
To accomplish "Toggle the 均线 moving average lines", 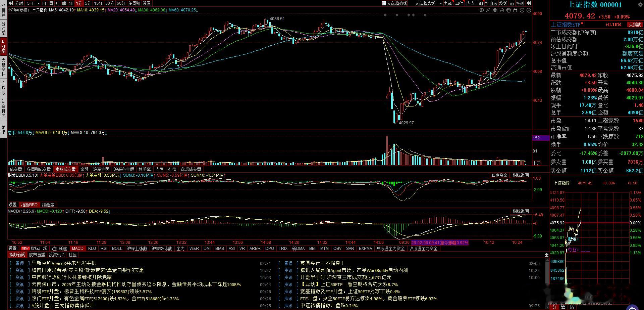I will [x=503, y=3].
